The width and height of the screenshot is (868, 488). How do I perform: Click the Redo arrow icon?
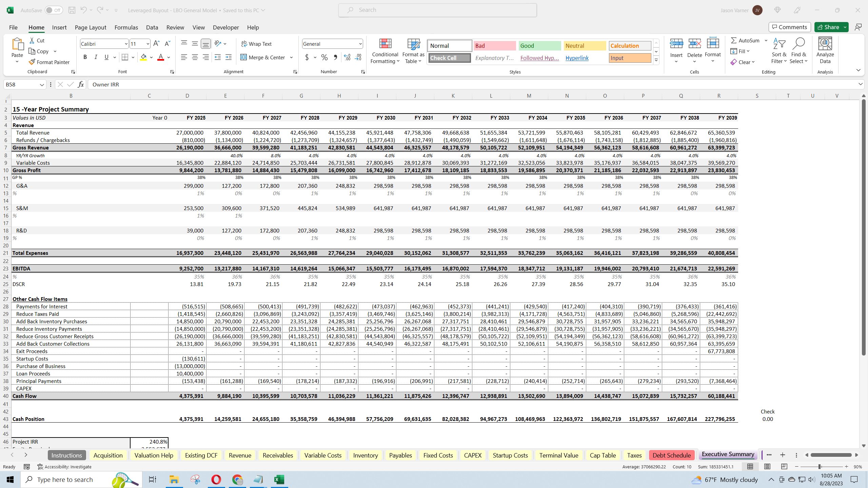(x=100, y=10)
